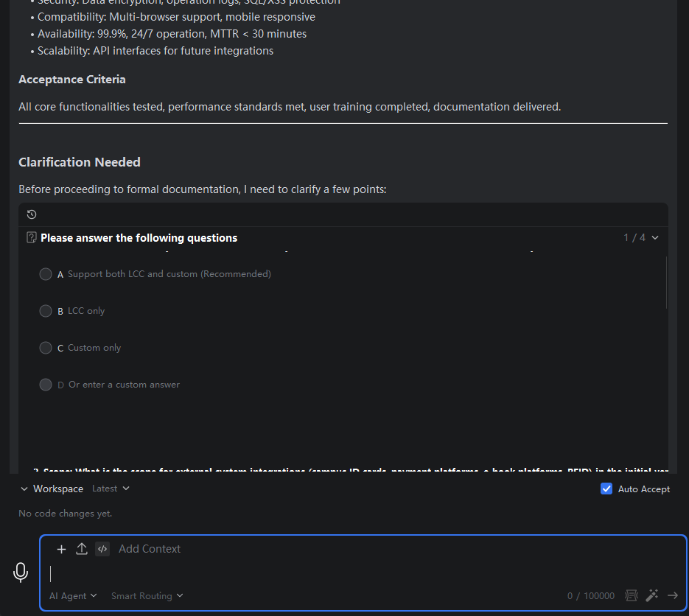
Task: Select option C Custom only
Action: [x=46, y=348]
